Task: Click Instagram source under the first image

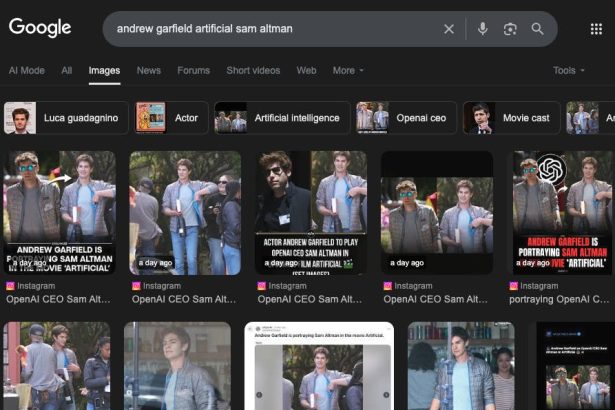Action: pyautogui.click(x=36, y=286)
